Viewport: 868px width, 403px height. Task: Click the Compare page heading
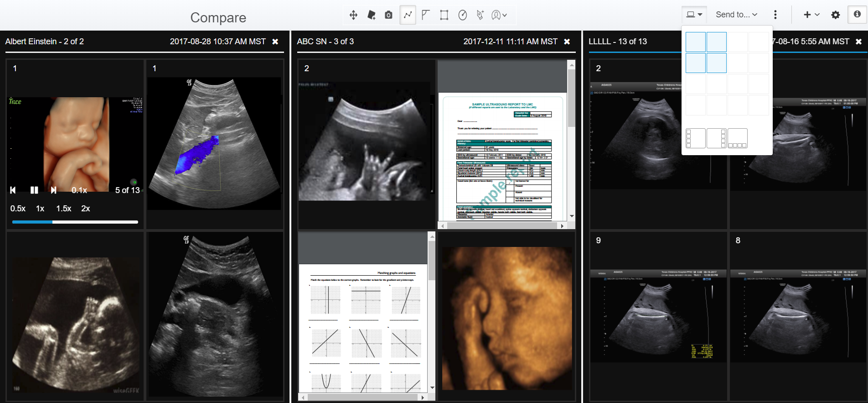pyautogui.click(x=218, y=17)
